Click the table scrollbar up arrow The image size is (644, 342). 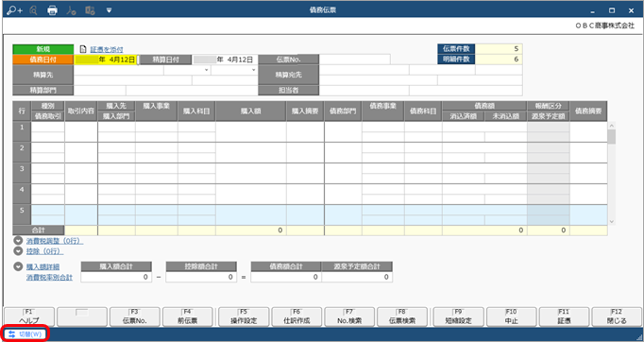[612, 126]
